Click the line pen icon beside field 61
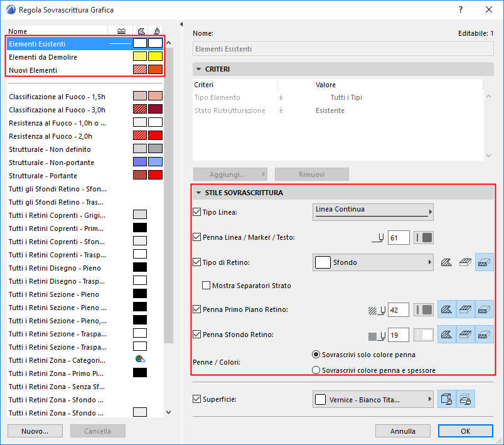This screenshot has width=504, height=445. pyautogui.click(x=378, y=238)
